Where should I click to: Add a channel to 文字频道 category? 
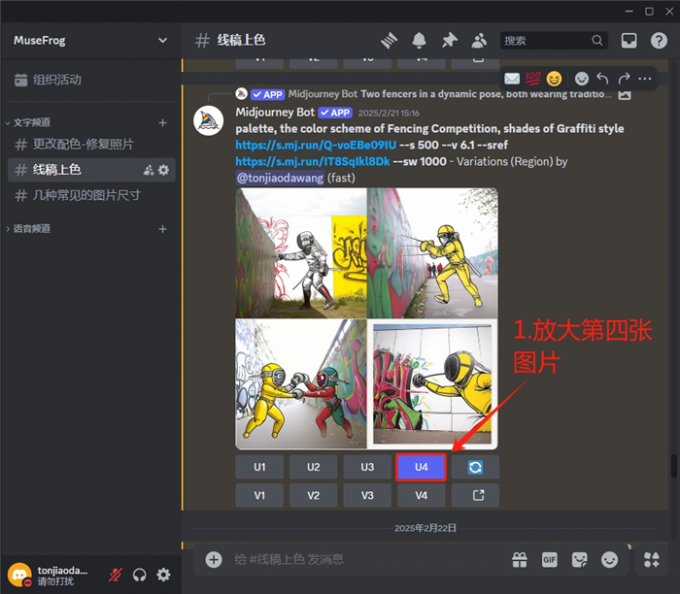pyautogui.click(x=163, y=123)
